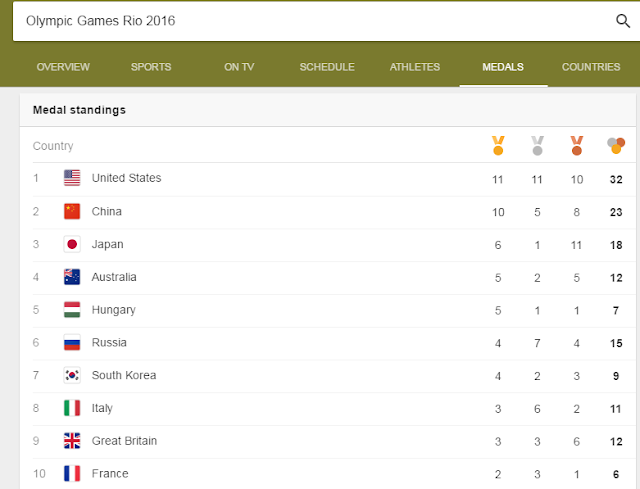
Task: Select Hungary in the medal standings
Action: pyautogui.click(x=113, y=310)
